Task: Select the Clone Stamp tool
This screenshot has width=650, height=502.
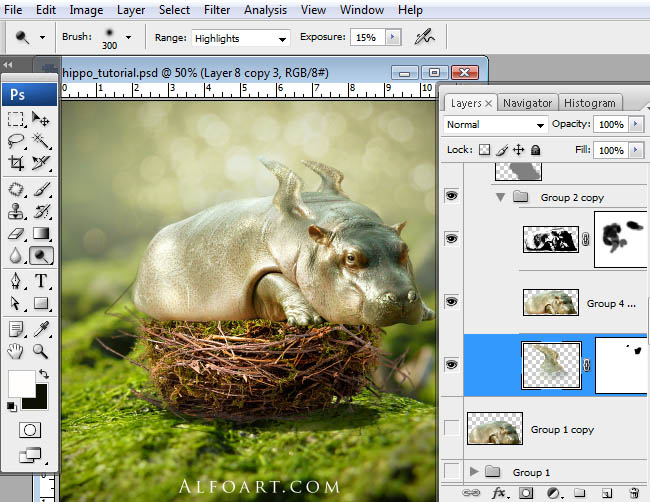Action: click(x=16, y=211)
